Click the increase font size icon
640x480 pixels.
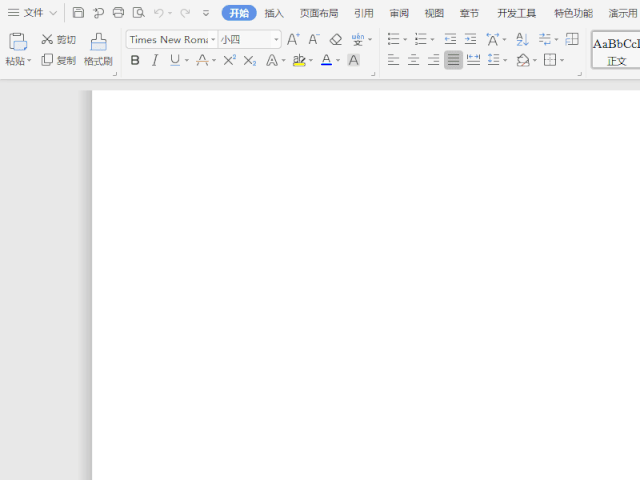(x=293, y=39)
